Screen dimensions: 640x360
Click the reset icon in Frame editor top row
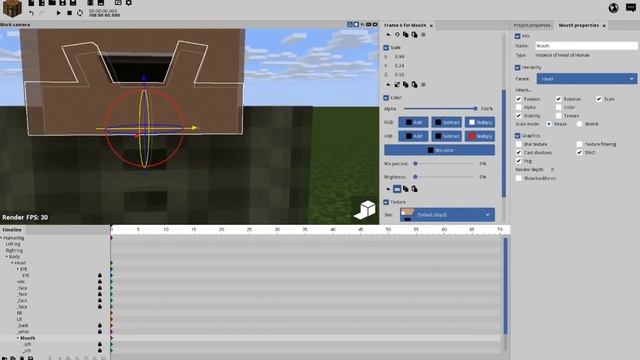tap(388, 35)
